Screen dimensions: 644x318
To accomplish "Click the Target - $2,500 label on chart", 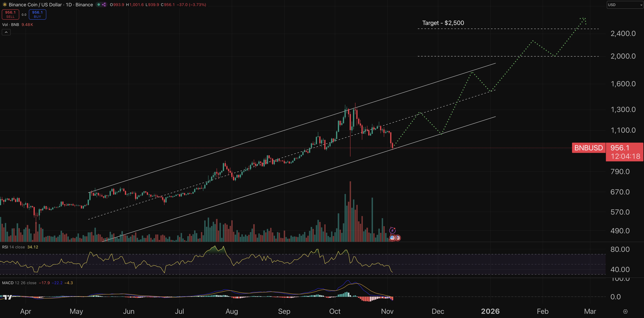I will pyautogui.click(x=443, y=23).
